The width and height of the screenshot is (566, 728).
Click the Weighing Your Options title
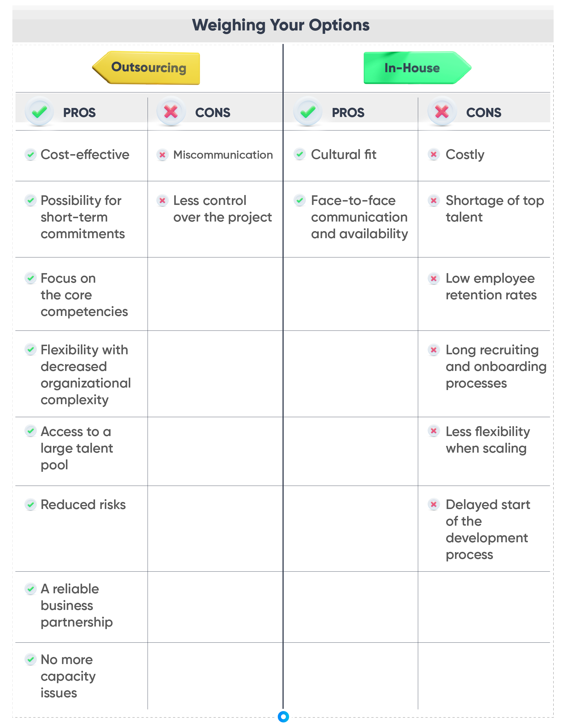[x=281, y=25]
